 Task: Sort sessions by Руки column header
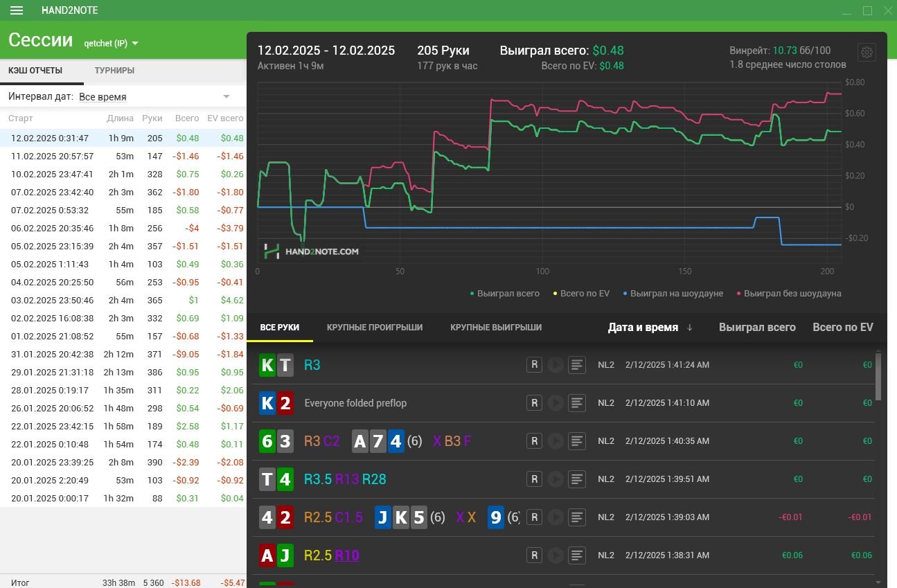tap(152, 118)
